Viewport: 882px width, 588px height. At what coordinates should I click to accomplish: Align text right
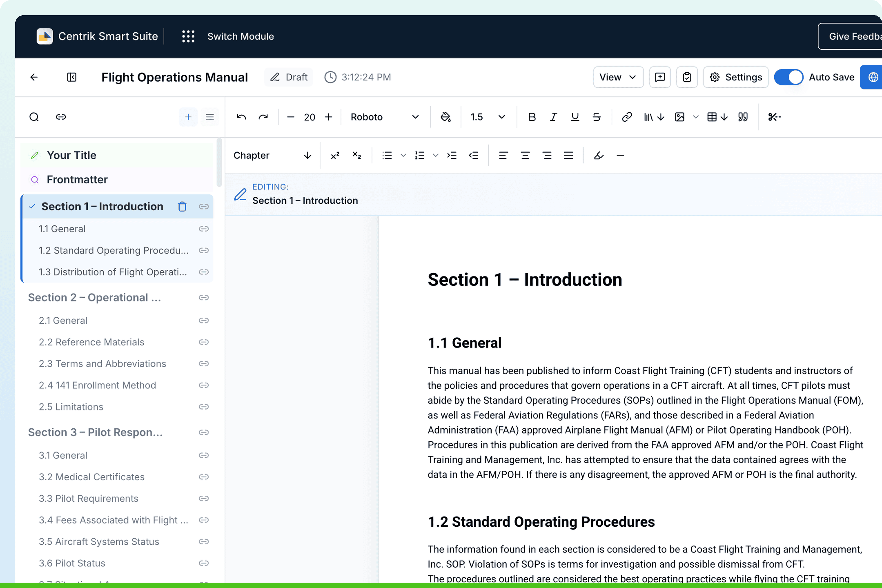coord(547,156)
